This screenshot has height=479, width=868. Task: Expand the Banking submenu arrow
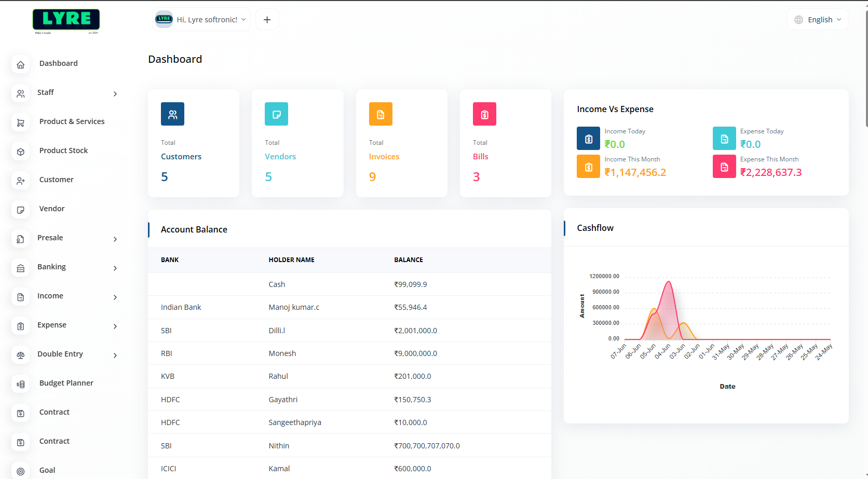115,268
